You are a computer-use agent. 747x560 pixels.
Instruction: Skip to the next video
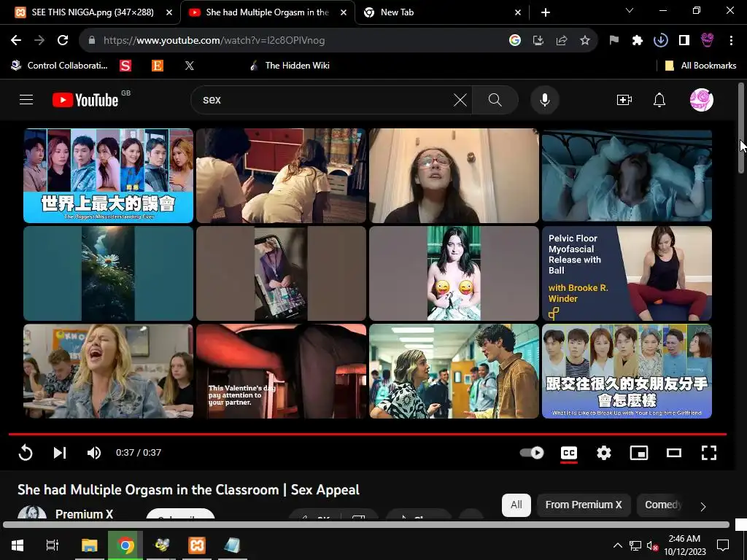pos(60,452)
